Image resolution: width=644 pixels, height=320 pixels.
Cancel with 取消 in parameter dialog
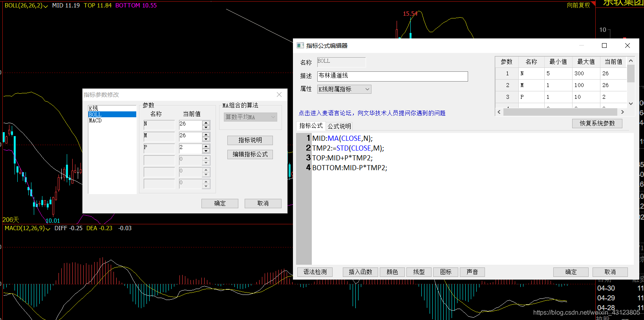point(263,203)
